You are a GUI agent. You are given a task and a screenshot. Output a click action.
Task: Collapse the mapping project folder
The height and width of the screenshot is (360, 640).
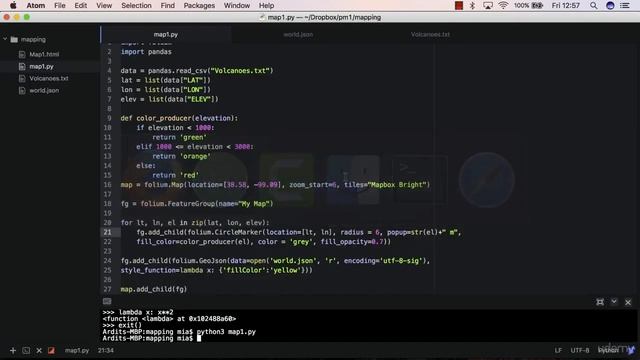pos(5,40)
